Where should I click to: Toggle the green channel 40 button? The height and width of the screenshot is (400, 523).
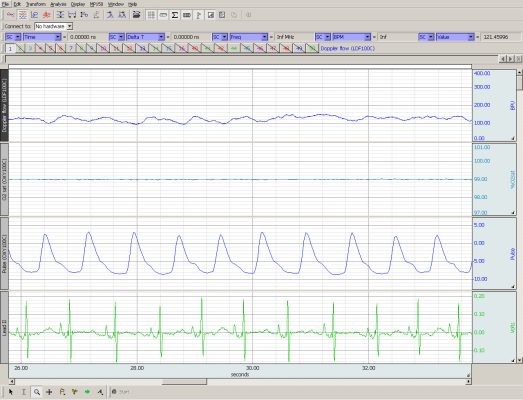[234, 49]
